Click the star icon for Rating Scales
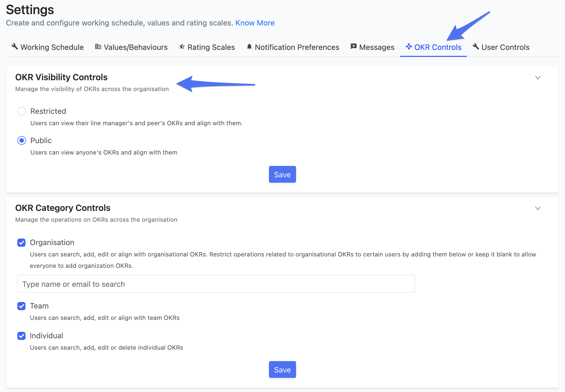 [182, 47]
